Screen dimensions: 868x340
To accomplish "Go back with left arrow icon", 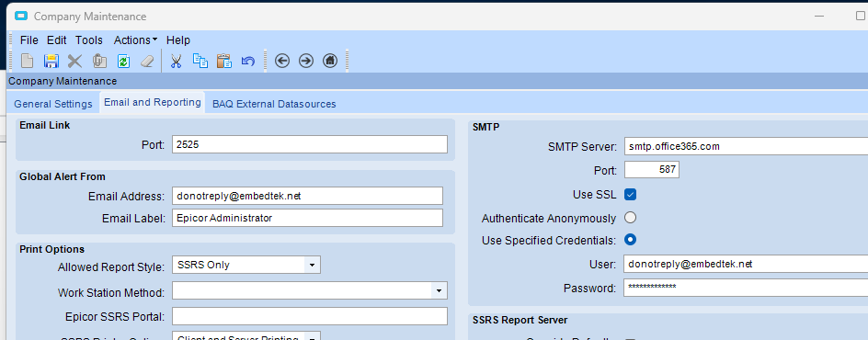I will (x=282, y=61).
